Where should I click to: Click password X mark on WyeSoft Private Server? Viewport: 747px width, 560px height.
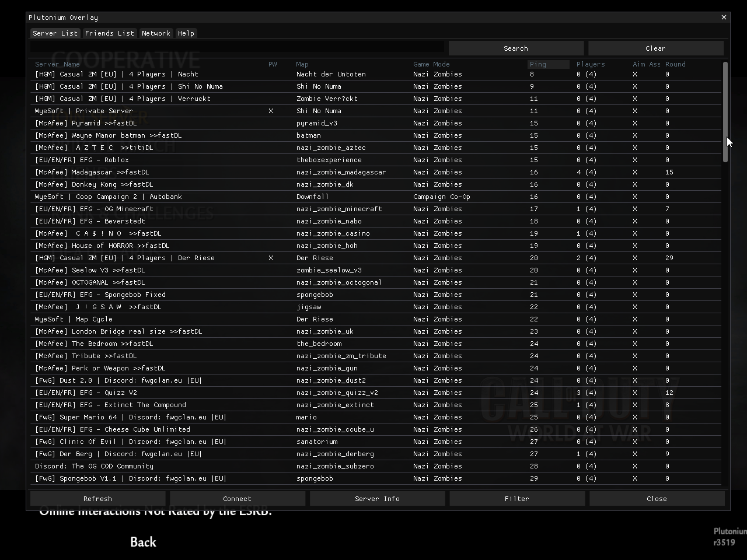(x=271, y=111)
